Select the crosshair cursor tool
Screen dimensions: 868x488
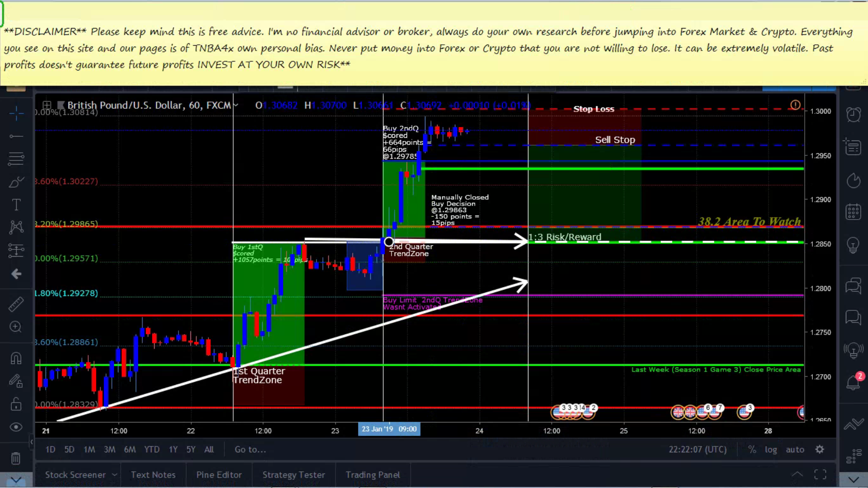coord(16,113)
